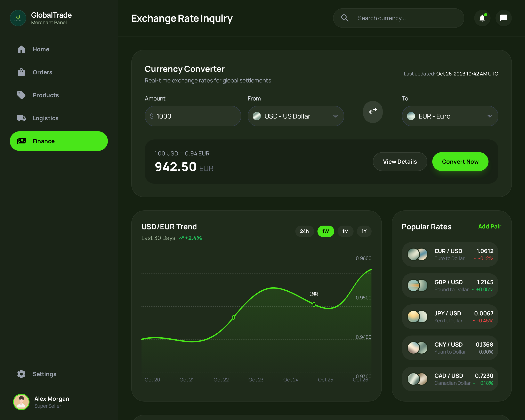
Task: Click the search magnifier icon
Action: click(x=345, y=18)
